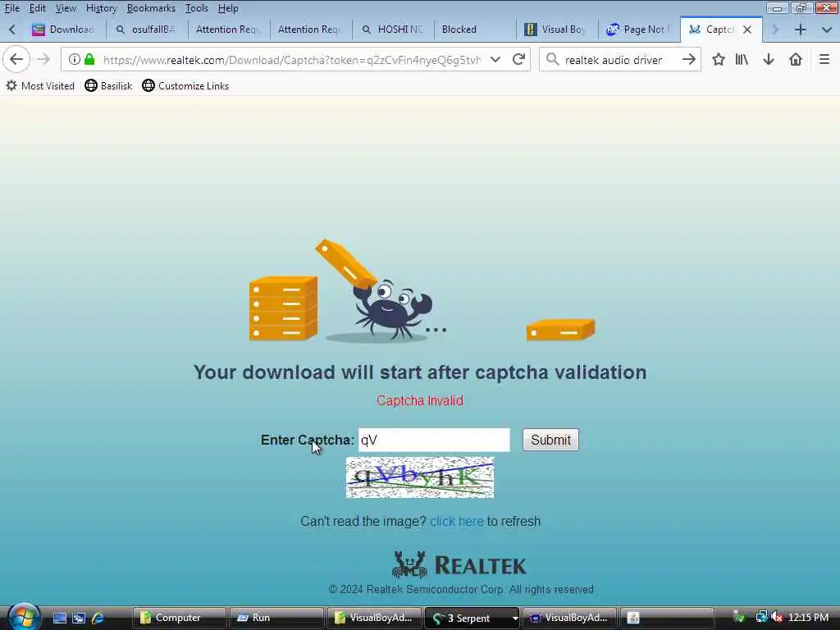This screenshot has height=630, width=840.
Task: Open the hamburger application menu
Action: coord(824,59)
